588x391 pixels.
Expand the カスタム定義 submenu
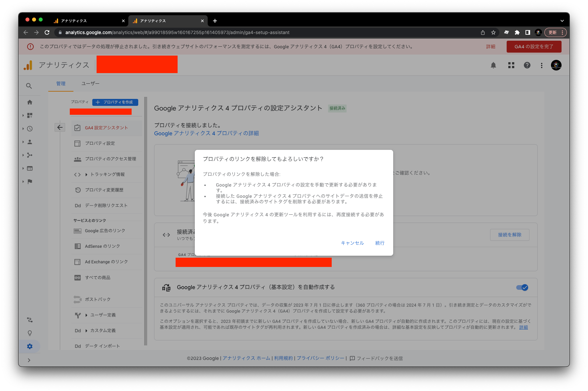[86, 330]
